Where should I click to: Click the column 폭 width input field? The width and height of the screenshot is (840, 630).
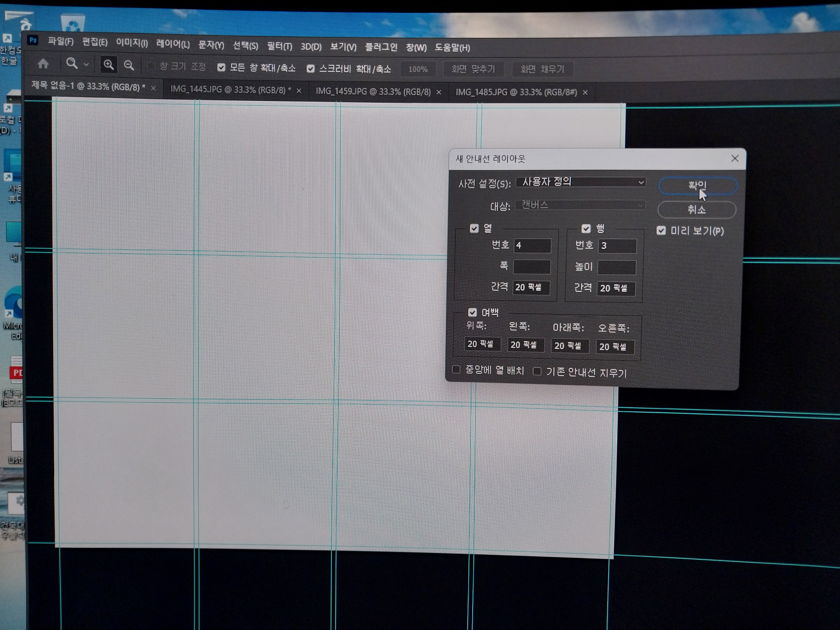(x=532, y=267)
